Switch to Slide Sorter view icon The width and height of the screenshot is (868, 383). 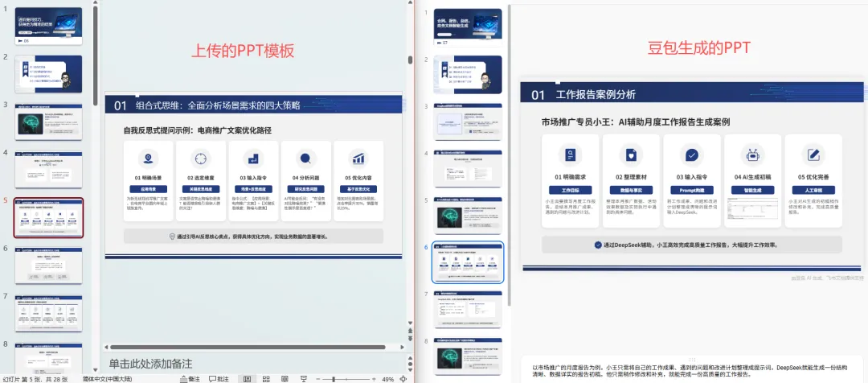tap(266, 379)
